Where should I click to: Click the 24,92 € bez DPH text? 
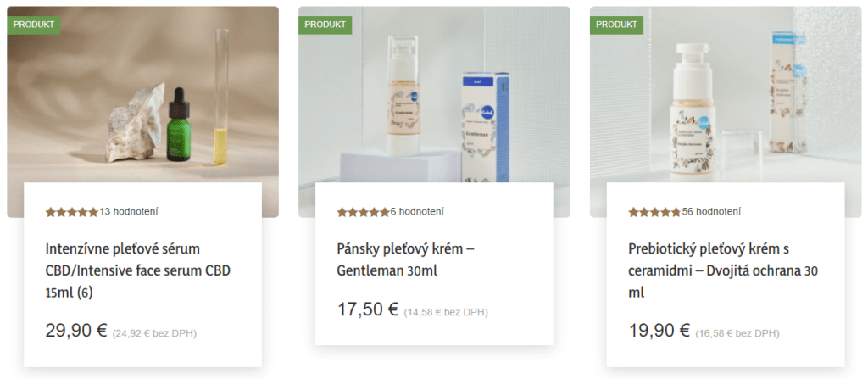[154, 333]
